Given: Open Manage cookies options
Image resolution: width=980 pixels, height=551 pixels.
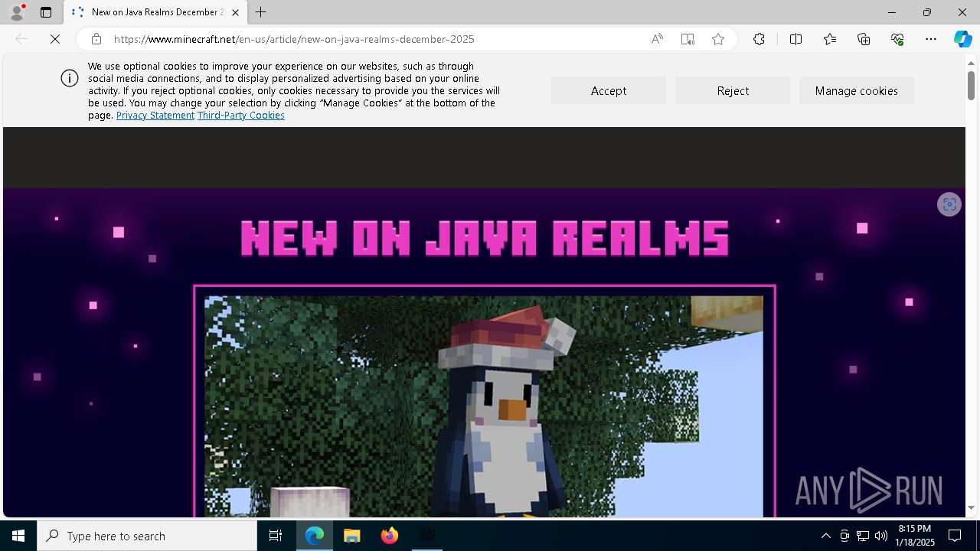Looking at the screenshot, I should (x=857, y=90).
